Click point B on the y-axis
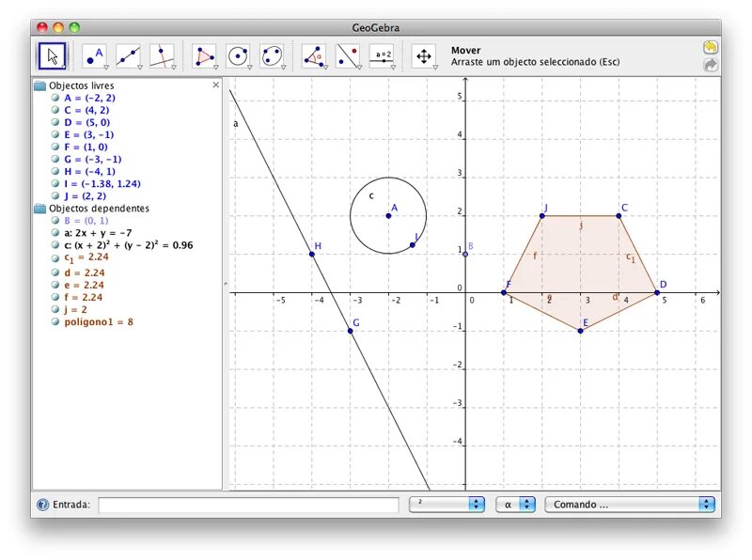 point(465,254)
